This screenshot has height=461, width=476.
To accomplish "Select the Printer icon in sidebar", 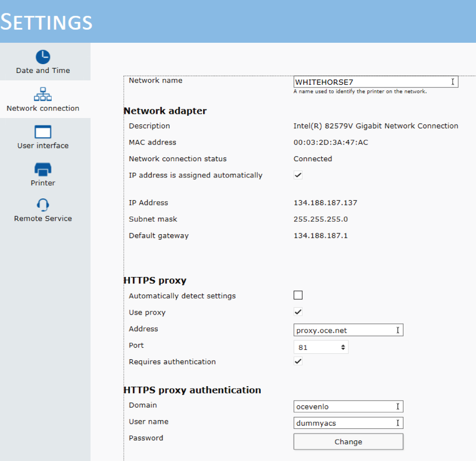I will 43,169.
